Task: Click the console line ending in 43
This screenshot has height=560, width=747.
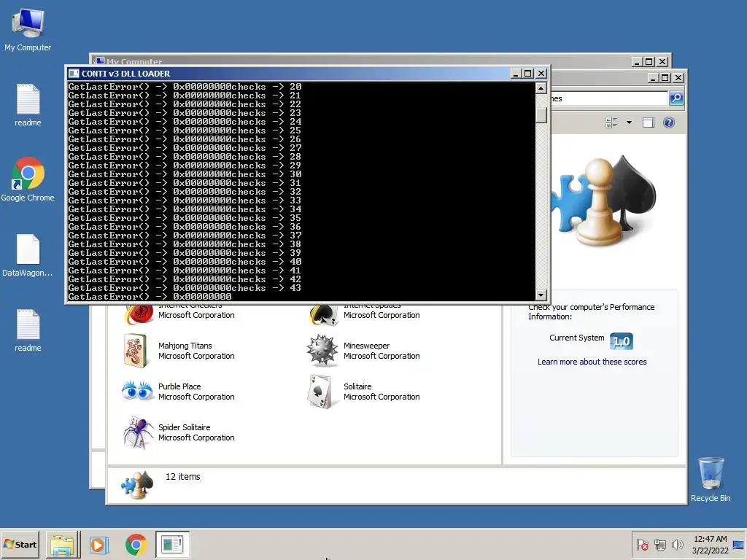Action: (x=185, y=288)
